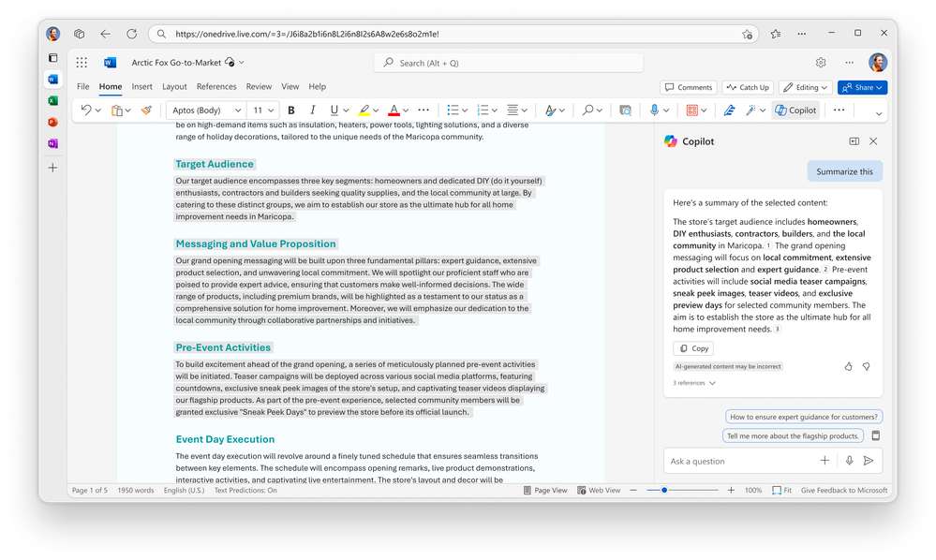The height and width of the screenshot is (560, 936).
Task: Expand the underline style dropdown arrow
Action: (347, 111)
